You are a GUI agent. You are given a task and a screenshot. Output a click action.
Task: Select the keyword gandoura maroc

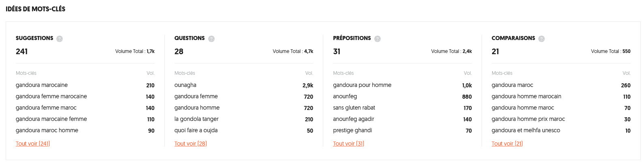coord(512,85)
